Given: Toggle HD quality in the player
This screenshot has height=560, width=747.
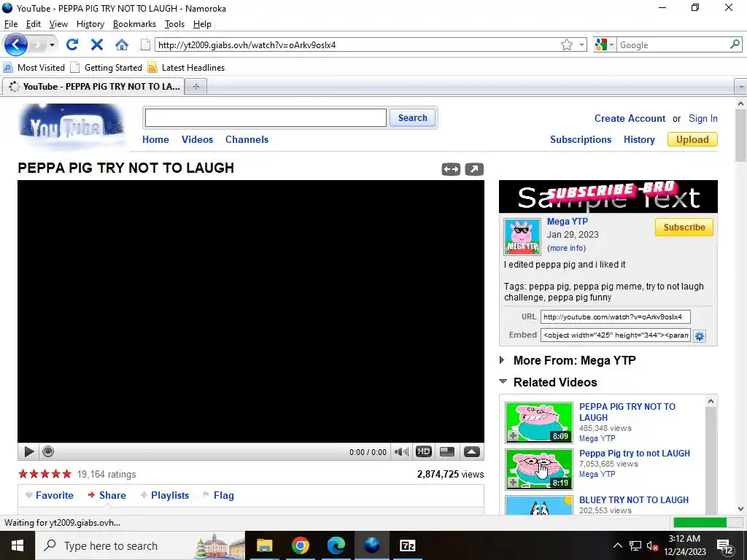Looking at the screenshot, I should point(424,451).
